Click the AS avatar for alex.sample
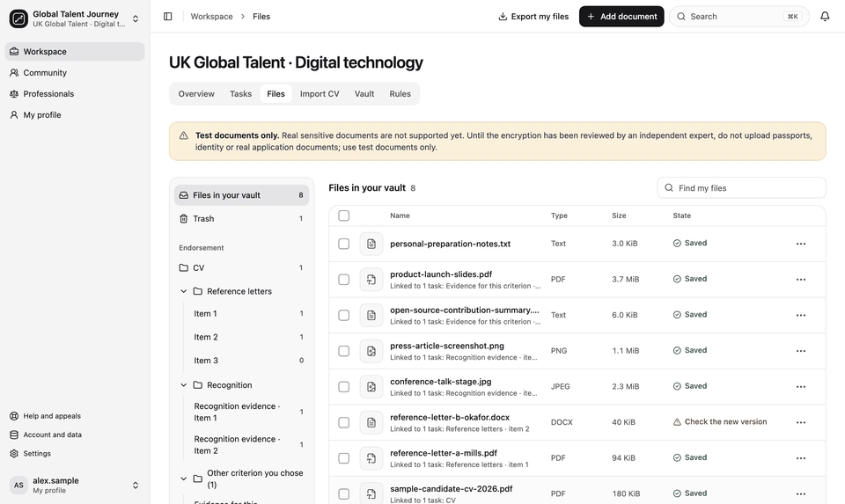Image resolution: width=845 pixels, height=504 pixels. tap(18, 486)
